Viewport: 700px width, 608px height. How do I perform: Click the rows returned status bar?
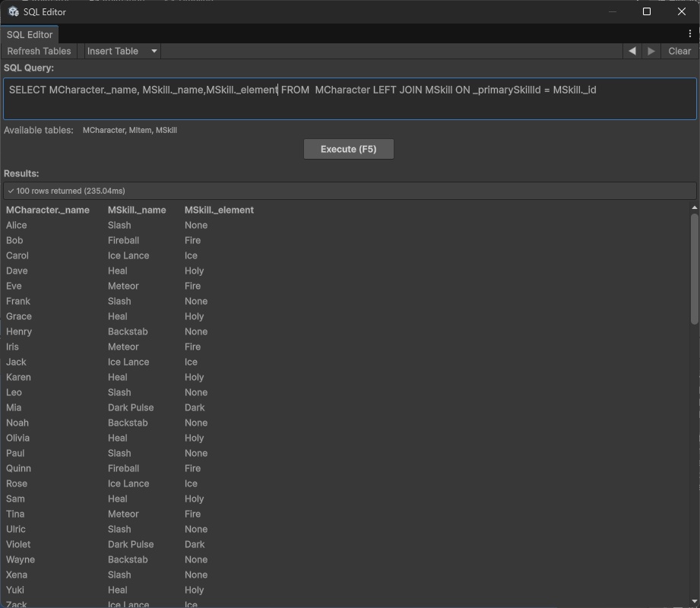tap(350, 191)
